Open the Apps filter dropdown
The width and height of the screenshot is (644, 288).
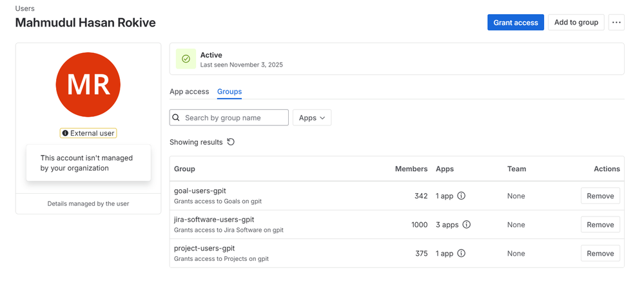(x=312, y=118)
